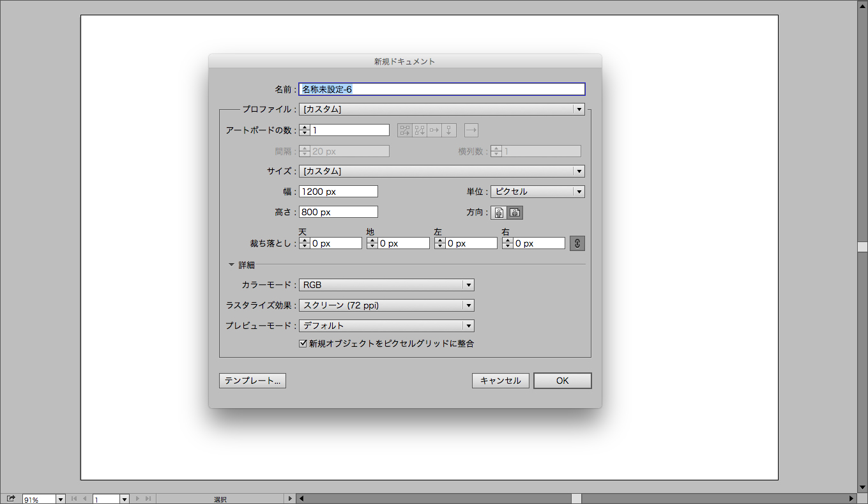The image size is (868, 504).
Task: Click the 幅 width input field
Action: pos(339,192)
